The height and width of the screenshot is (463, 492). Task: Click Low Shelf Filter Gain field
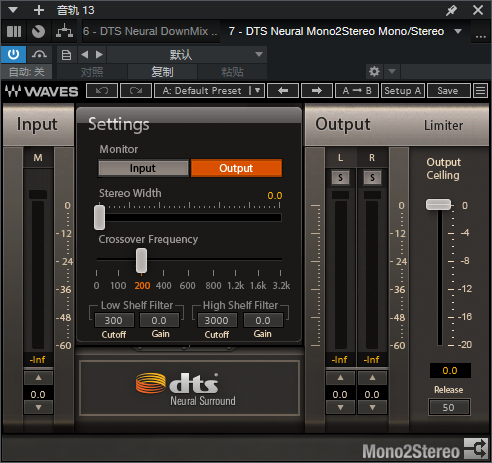coord(159,320)
